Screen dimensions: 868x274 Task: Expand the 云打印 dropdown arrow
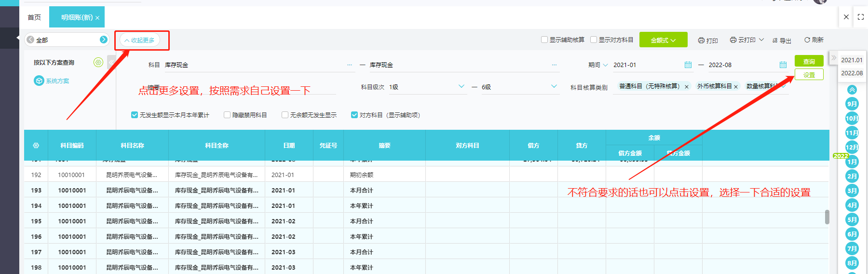pyautogui.click(x=761, y=40)
